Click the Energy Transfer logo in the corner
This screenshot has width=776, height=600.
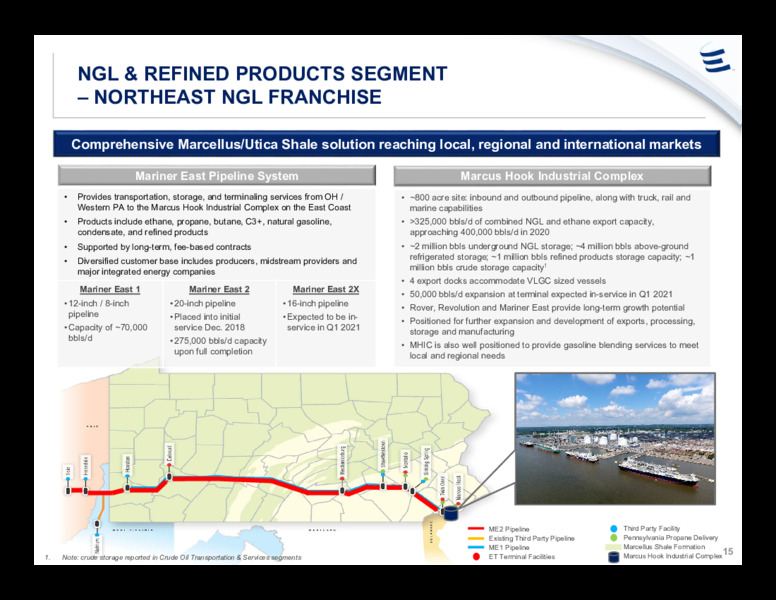click(x=715, y=60)
